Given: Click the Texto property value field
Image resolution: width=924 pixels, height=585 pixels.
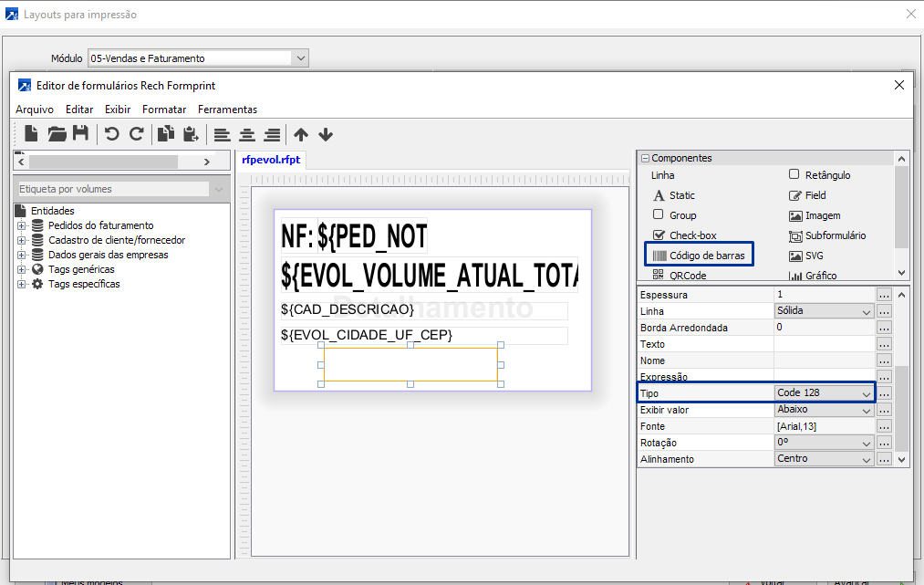Looking at the screenshot, I should [x=824, y=344].
